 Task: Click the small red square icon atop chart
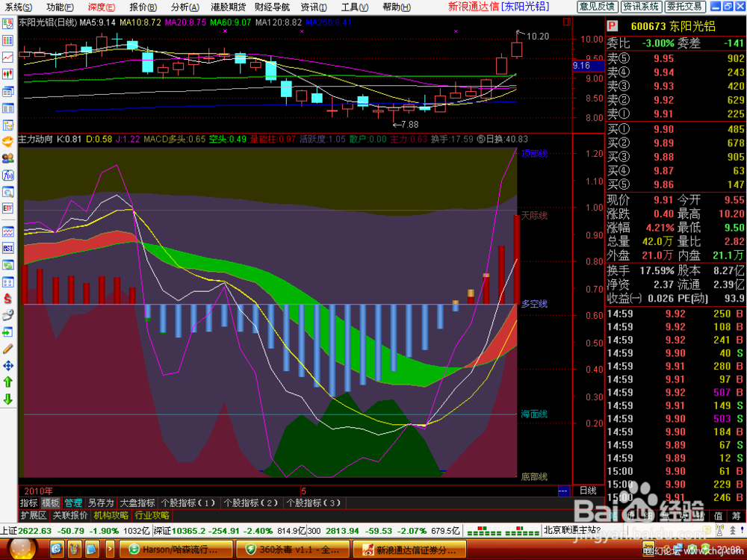[x=567, y=22]
